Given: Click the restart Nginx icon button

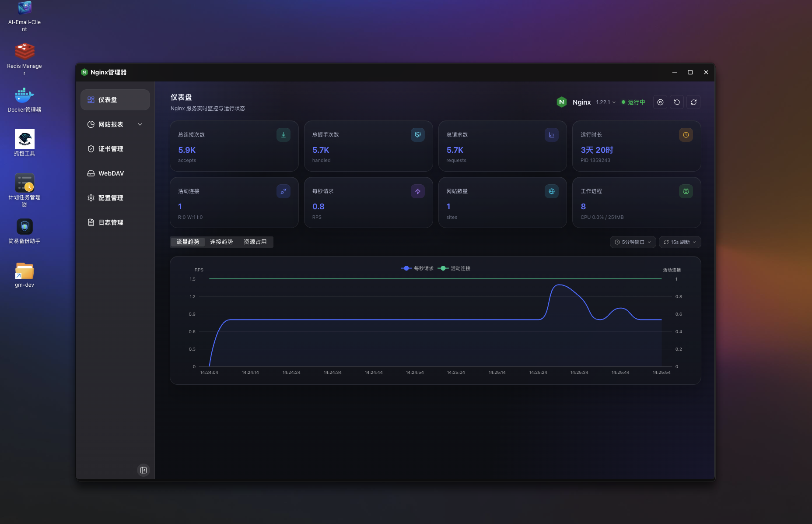Looking at the screenshot, I should click(677, 102).
